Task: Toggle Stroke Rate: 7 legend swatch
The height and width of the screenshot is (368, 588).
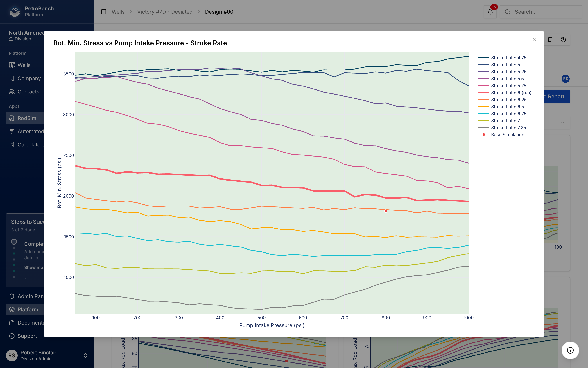Action: click(x=483, y=121)
